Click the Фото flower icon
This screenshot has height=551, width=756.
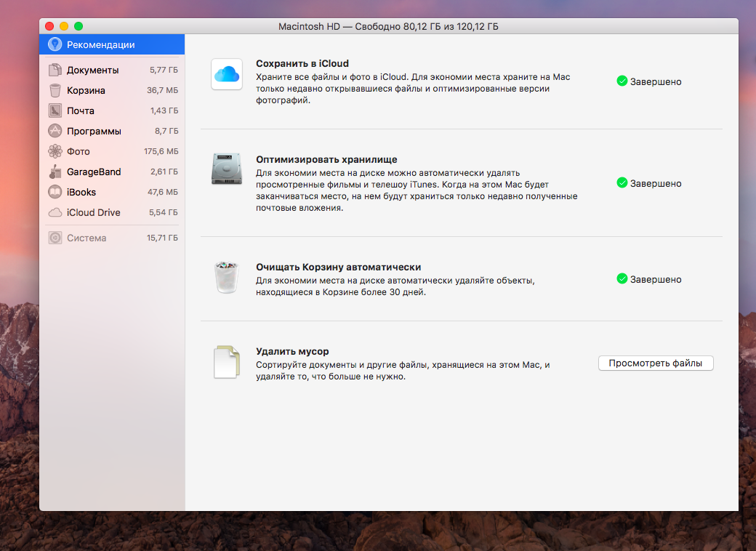[55, 151]
